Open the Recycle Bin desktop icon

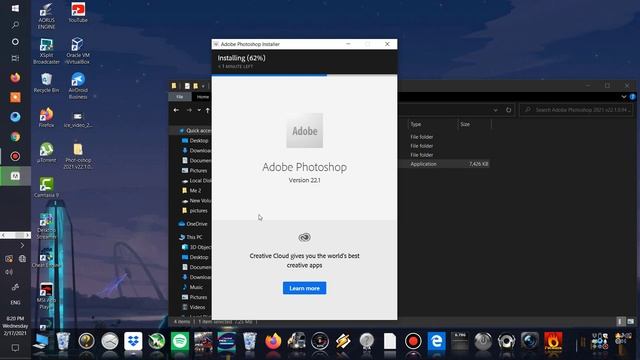pyautogui.click(x=46, y=82)
